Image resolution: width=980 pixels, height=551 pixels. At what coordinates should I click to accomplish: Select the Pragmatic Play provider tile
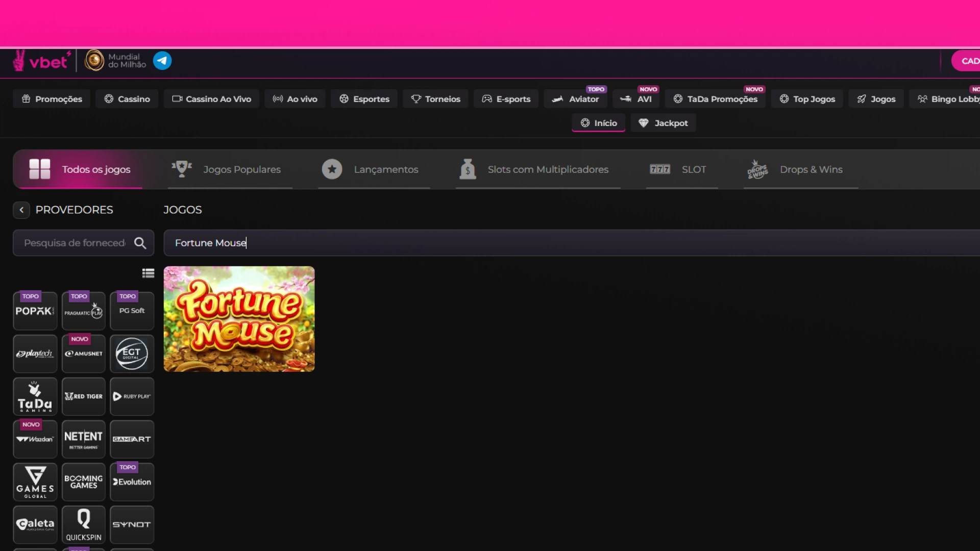[83, 311]
